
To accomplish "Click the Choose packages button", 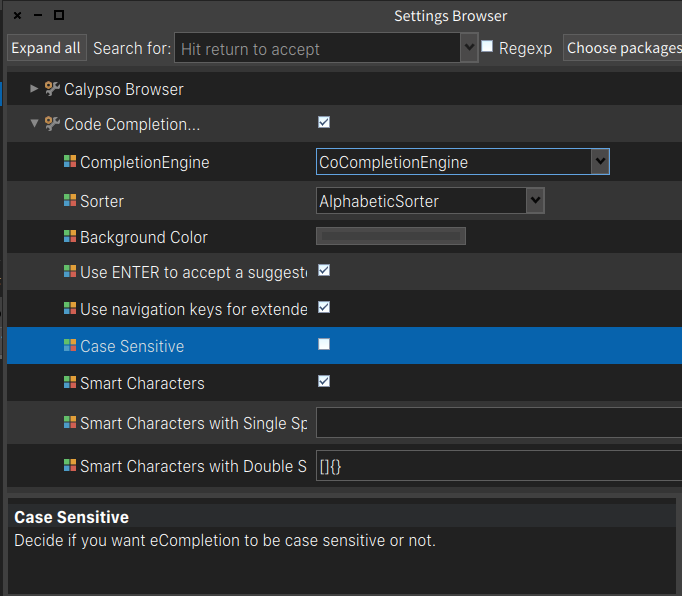I will click(622, 48).
